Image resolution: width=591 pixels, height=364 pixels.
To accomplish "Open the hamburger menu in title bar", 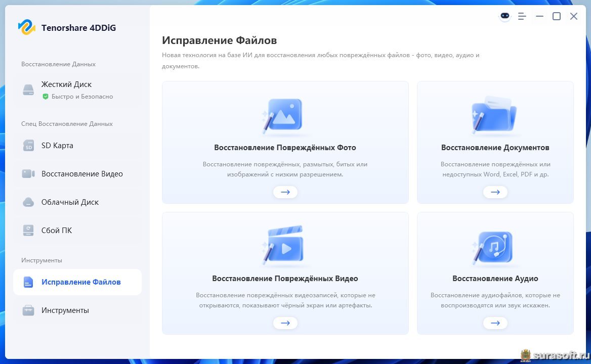I will click(522, 16).
